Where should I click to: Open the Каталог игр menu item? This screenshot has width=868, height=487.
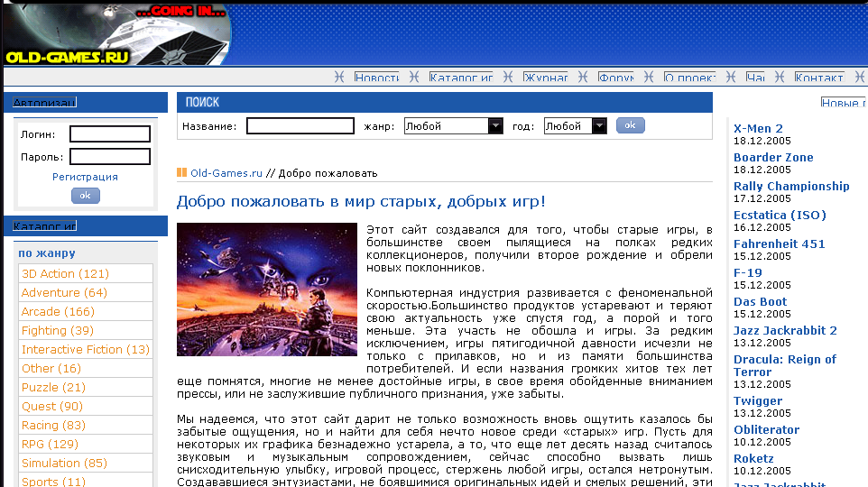461,78
